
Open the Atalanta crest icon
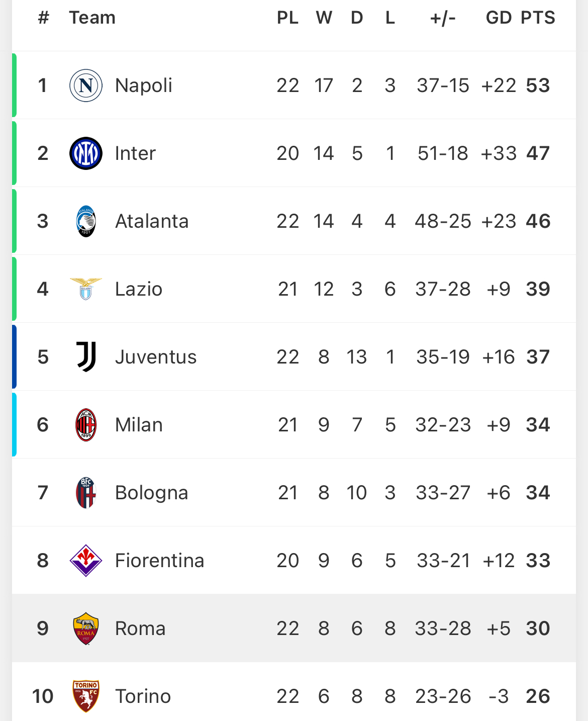[86, 221]
